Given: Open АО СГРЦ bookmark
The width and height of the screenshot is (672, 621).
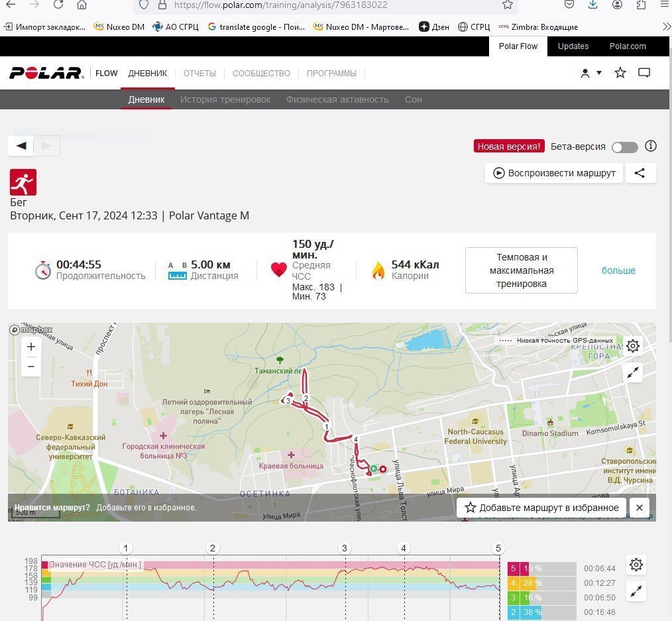Looking at the screenshot, I should 176,27.
